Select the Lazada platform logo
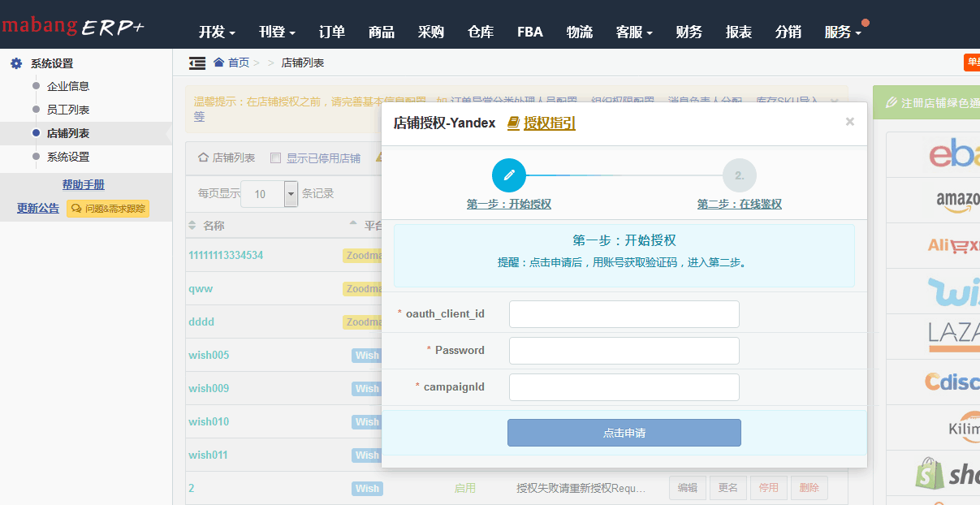The image size is (980, 505). point(954,336)
